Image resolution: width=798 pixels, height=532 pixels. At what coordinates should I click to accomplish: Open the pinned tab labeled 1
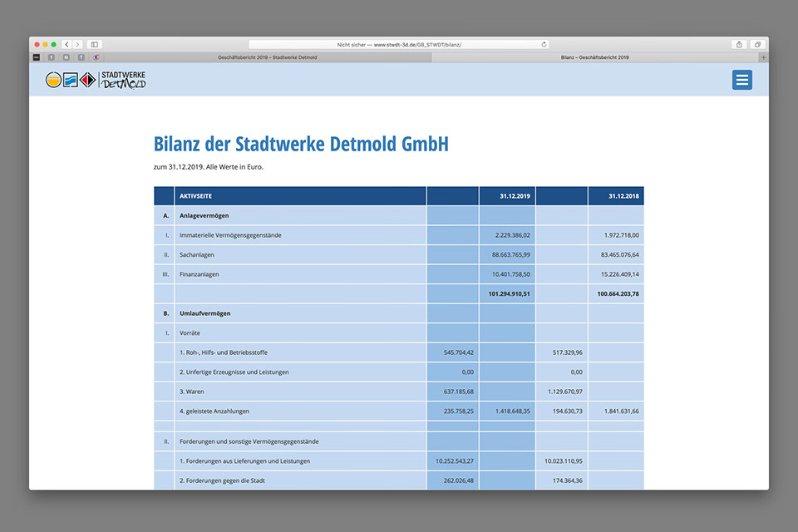coord(52,57)
